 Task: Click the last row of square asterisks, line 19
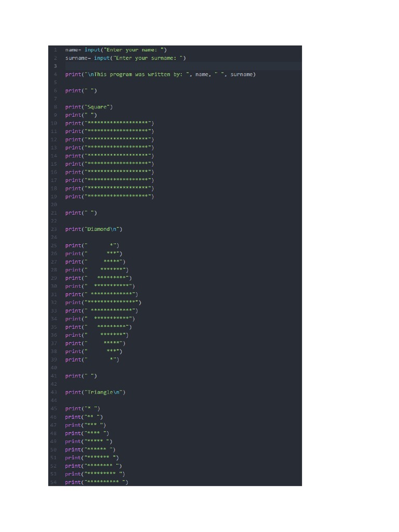point(110,196)
